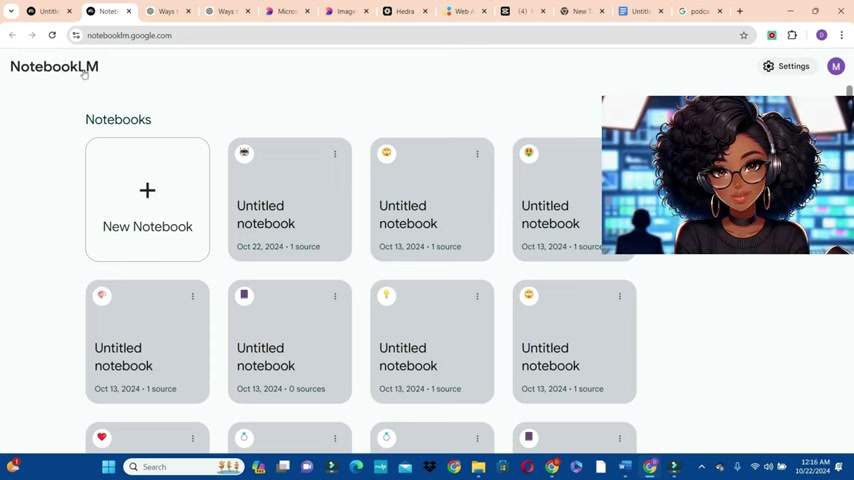Open the Windows Start menu

109,467
